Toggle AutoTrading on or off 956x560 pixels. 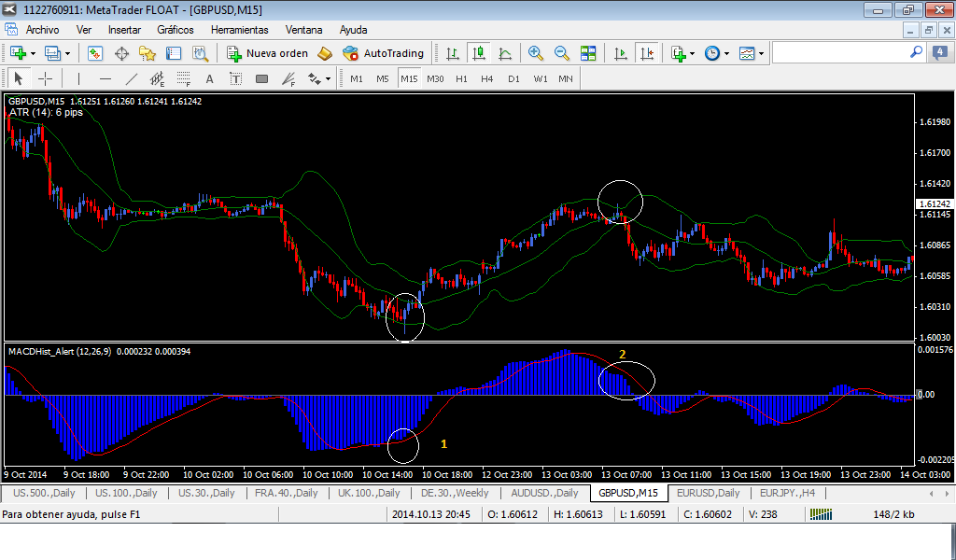pos(383,53)
